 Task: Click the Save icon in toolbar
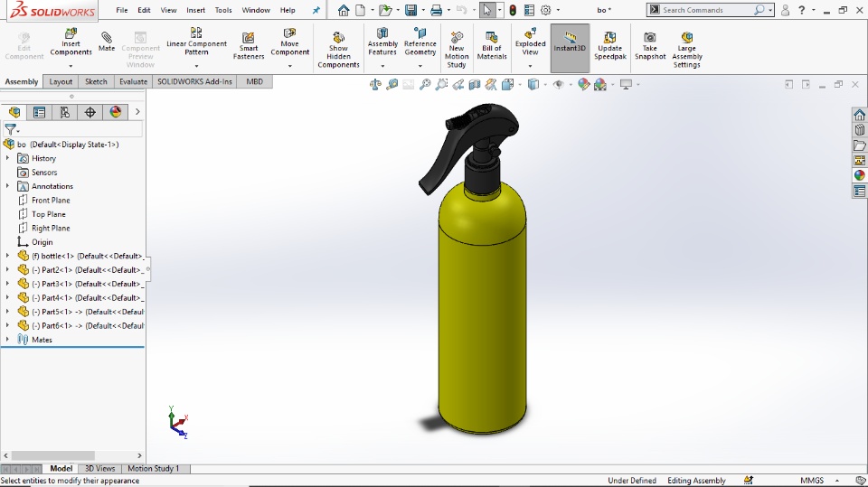410,10
